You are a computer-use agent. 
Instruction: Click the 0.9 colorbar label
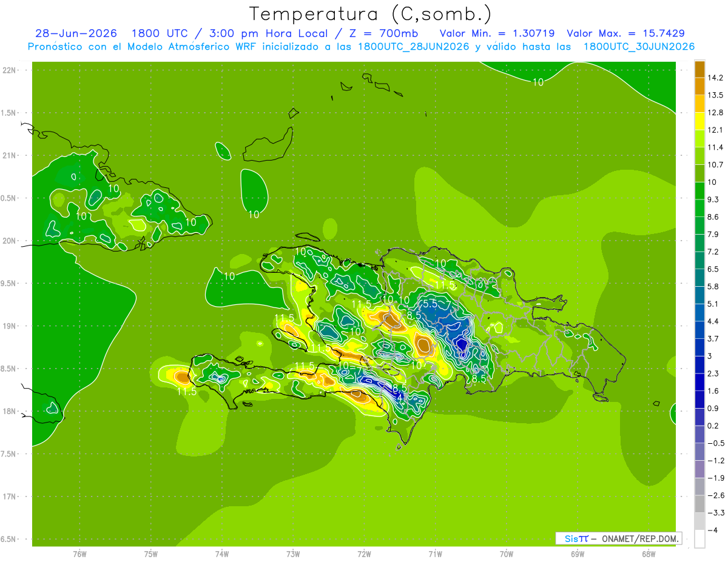(x=713, y=409)
